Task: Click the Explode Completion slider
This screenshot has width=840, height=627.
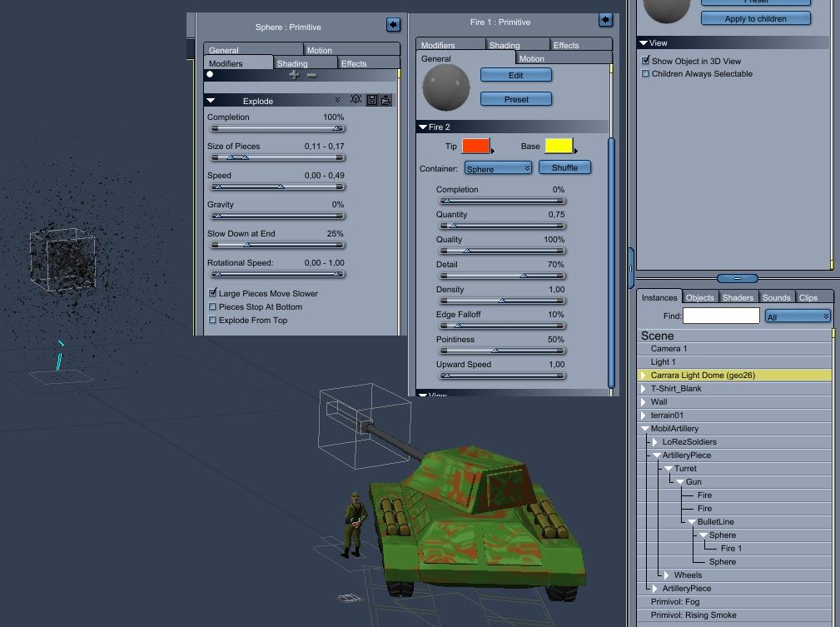Action: [277, 128]
